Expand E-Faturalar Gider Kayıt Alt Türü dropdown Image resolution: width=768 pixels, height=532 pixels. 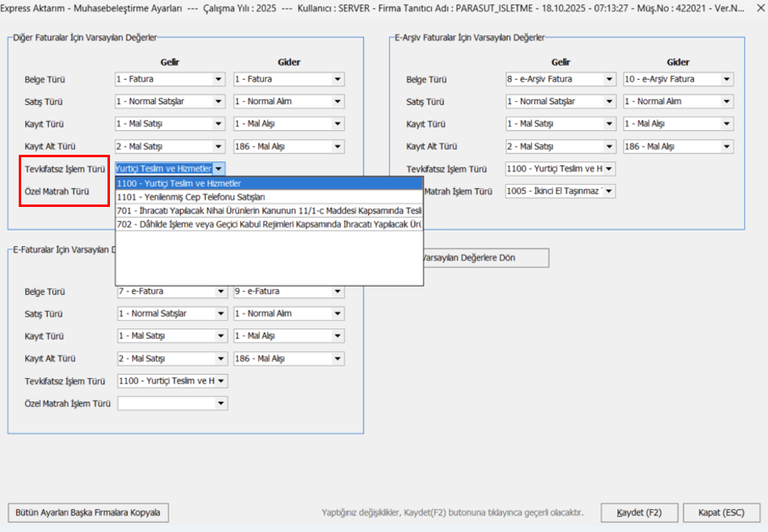click(x=289, y=358)
